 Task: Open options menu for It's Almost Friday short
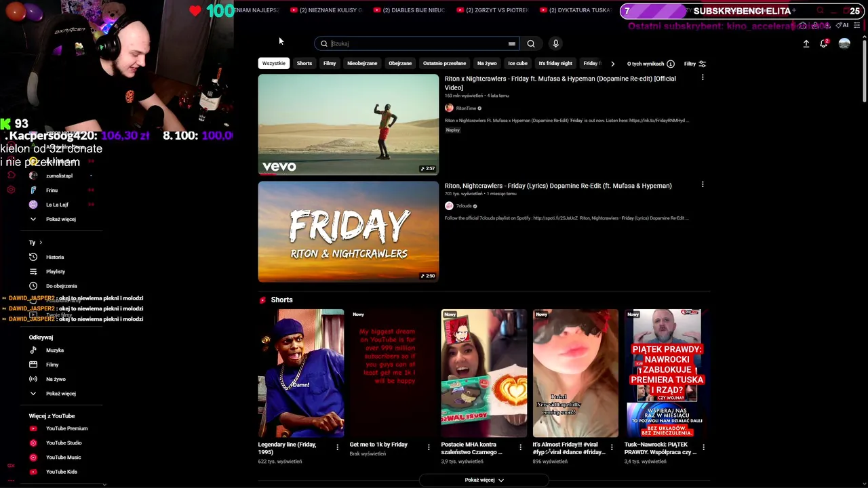coord(612,447)
